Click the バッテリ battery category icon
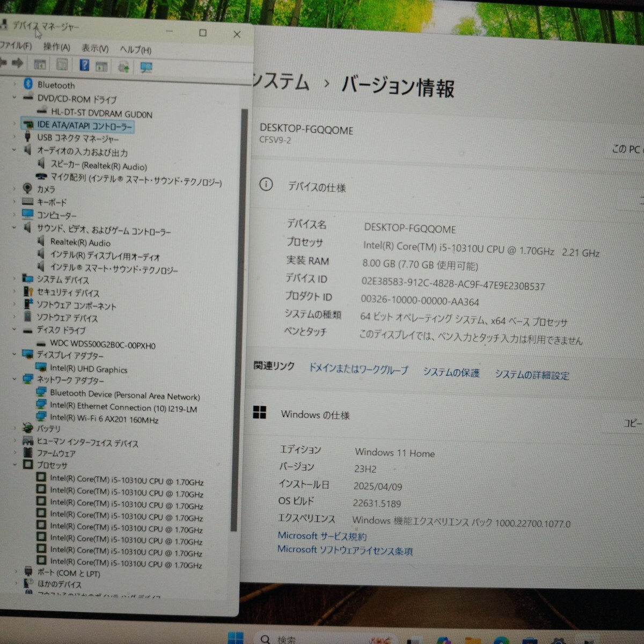 click(28, 427)
